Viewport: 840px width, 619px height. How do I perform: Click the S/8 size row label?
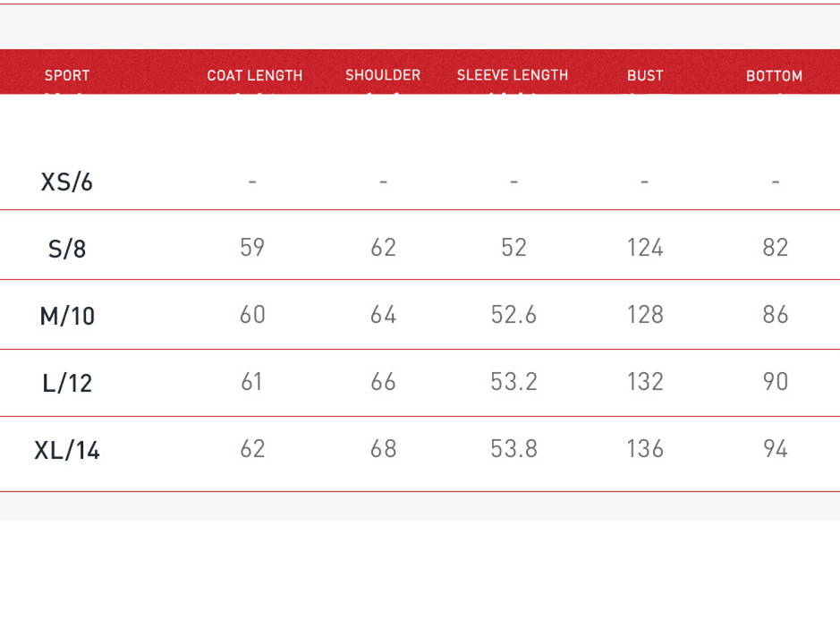tap(67, 249)
